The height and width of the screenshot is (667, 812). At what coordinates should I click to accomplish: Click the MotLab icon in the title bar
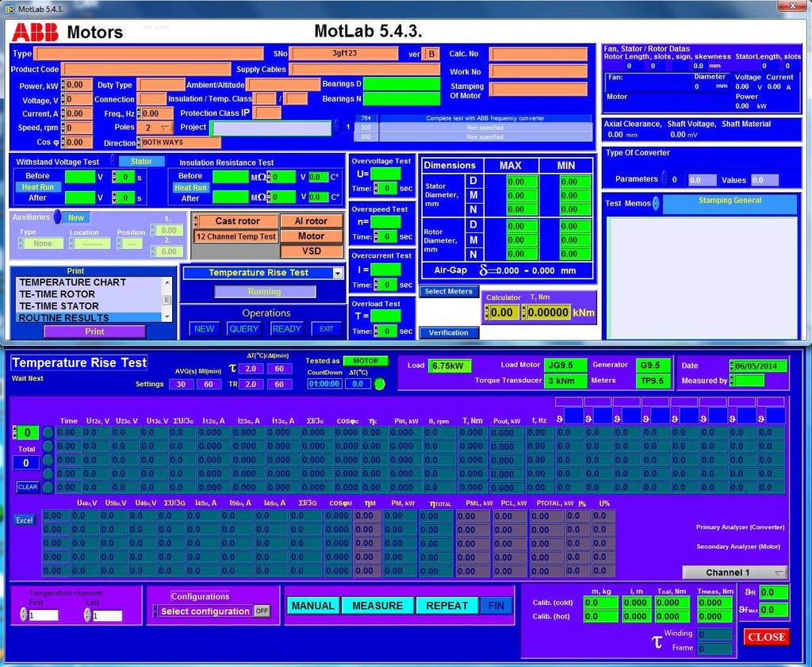coord(9,9)
